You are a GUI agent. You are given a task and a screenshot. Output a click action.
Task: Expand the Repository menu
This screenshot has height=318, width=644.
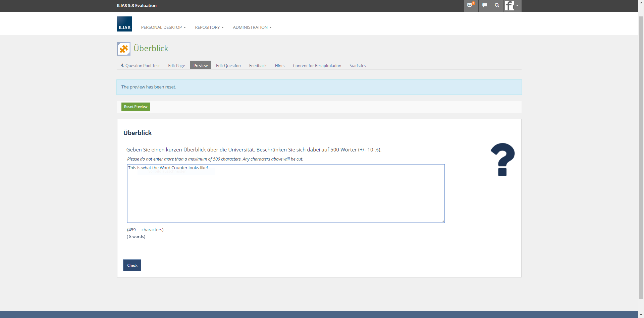pyautogui.click(x=209, y=27)
